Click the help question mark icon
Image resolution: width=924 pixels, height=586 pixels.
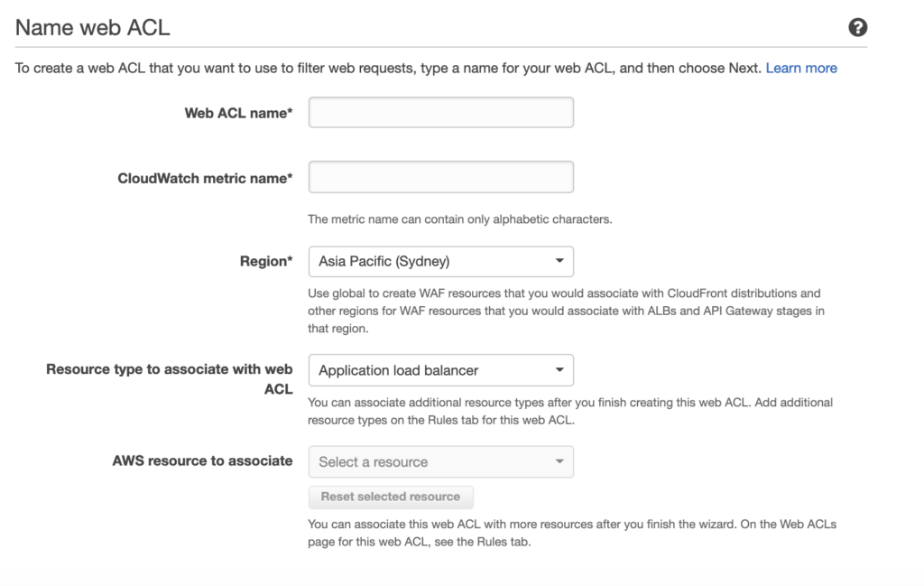coord(858,28)
